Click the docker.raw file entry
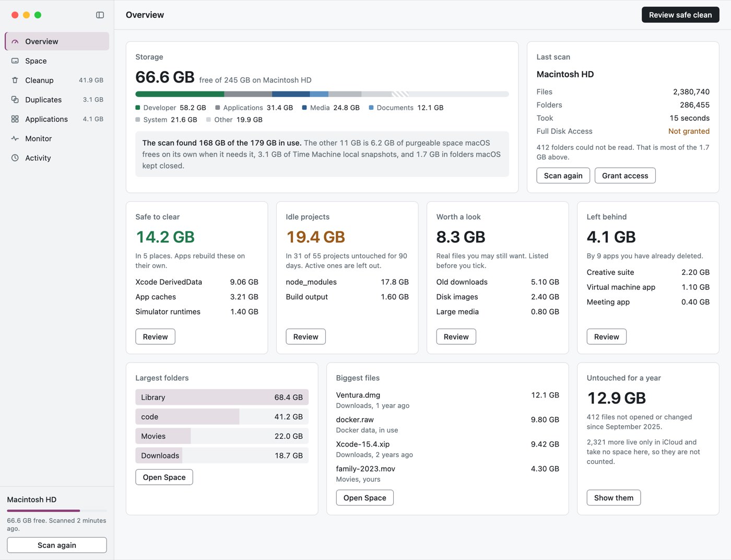 [x=447, y=425]
